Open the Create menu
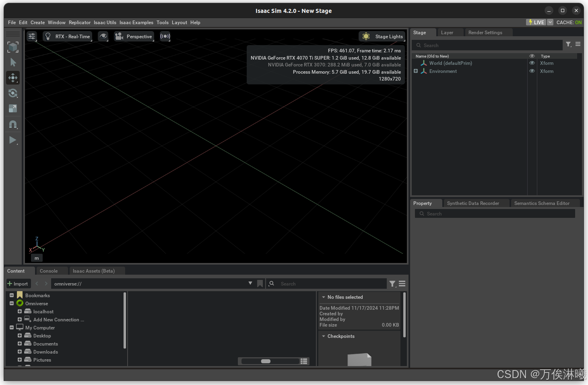 pyautogui.click(x=37, y=23)
